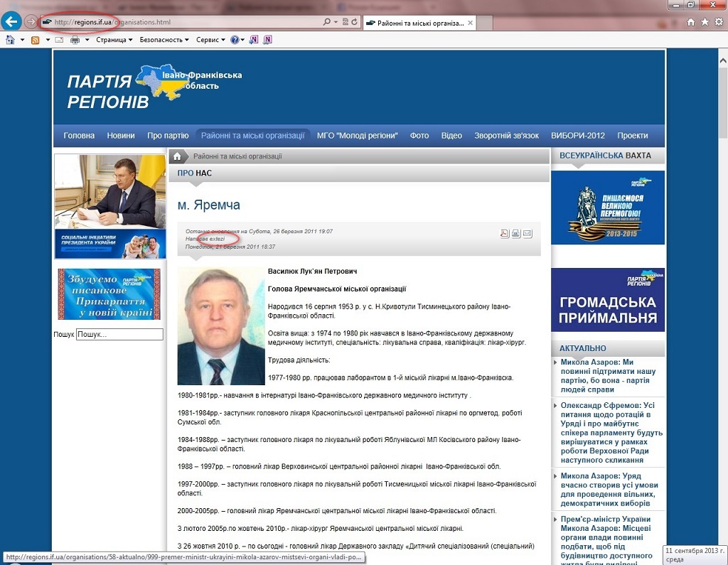This screenshot has width=728, height=565.
Task: Expand the Print dropdown arrow
Action: pos(87,40)
